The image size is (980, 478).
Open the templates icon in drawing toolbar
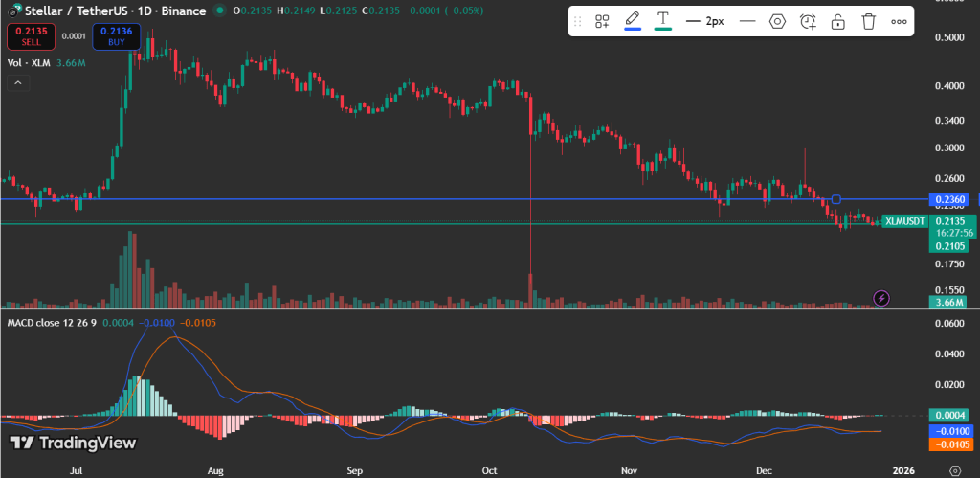(602, 21)
